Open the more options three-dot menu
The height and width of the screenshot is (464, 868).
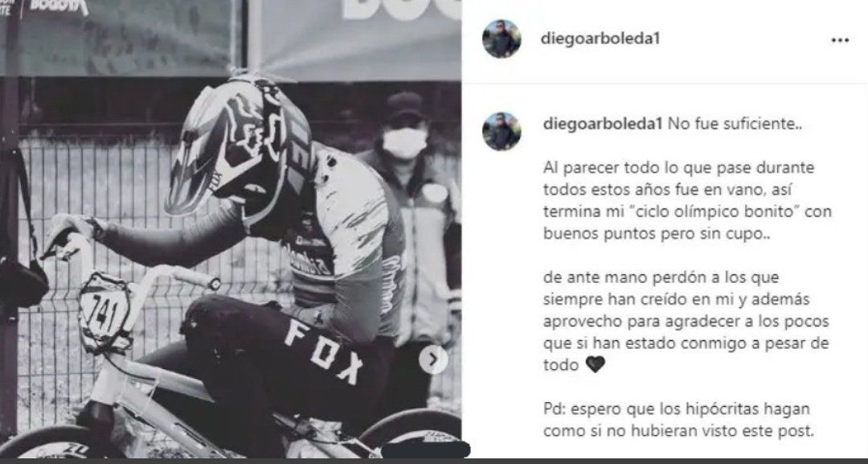click(840, 40)
